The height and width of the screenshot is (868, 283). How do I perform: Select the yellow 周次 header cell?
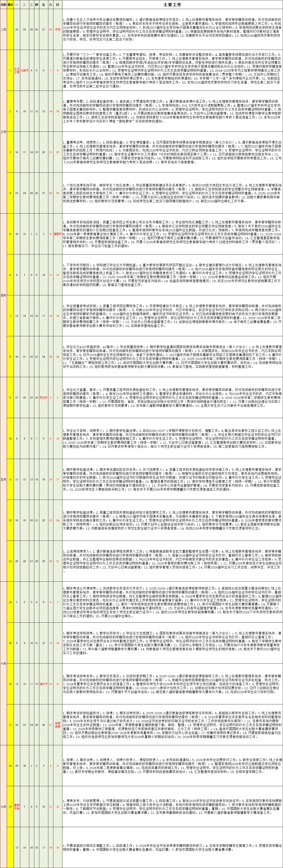10,5
